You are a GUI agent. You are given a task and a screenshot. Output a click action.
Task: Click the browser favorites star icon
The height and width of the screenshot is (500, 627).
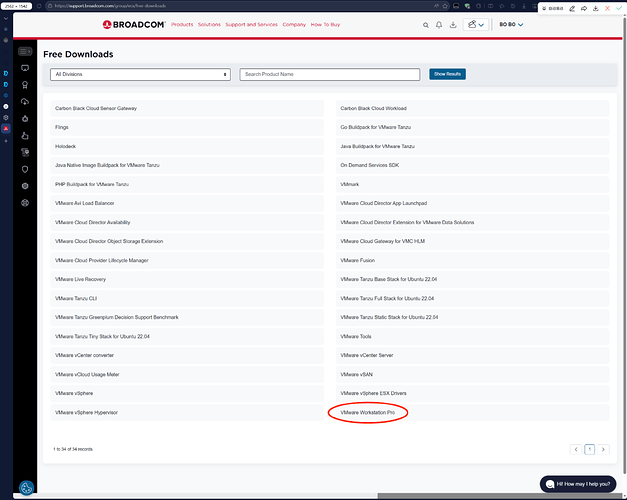[445, 6]
